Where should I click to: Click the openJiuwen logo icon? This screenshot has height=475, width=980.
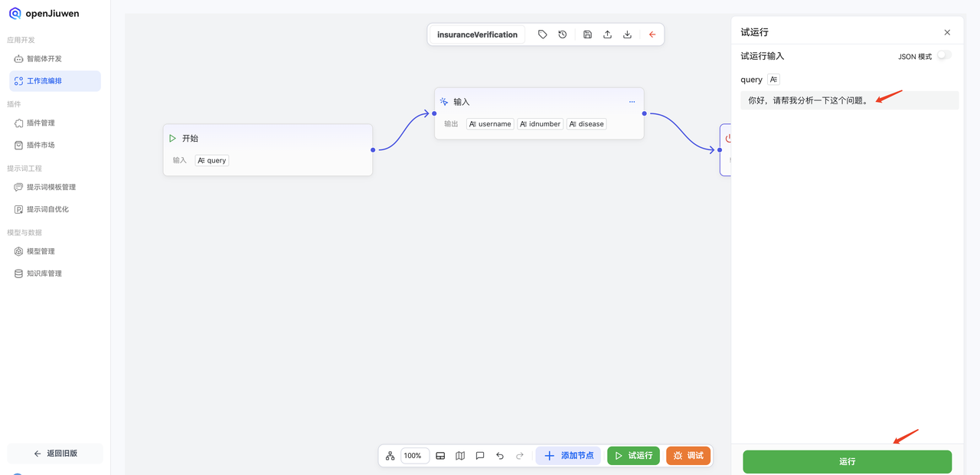pos(15,13)
